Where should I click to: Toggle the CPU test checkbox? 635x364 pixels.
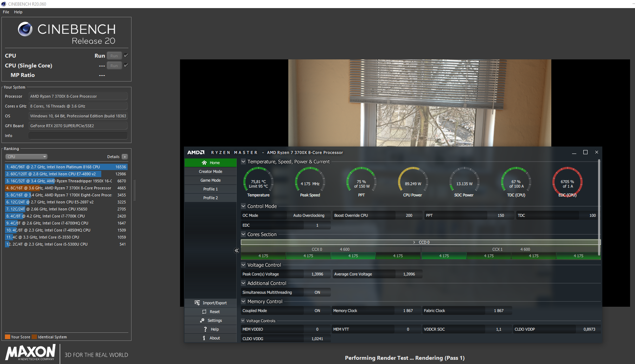click(126, 56)
